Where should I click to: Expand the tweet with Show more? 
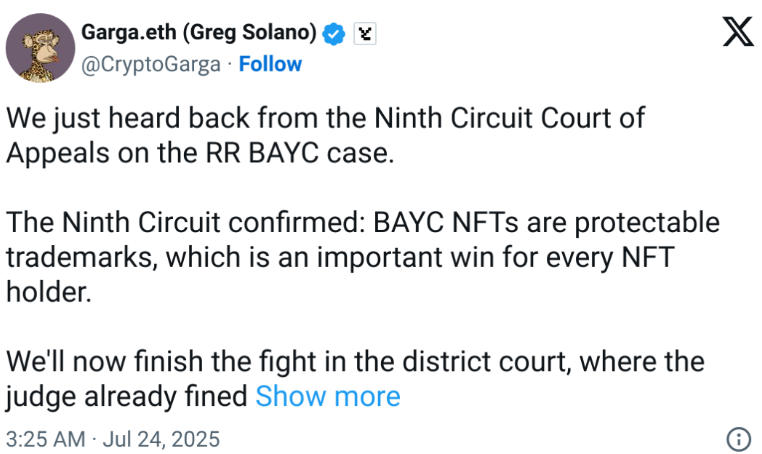328,396
